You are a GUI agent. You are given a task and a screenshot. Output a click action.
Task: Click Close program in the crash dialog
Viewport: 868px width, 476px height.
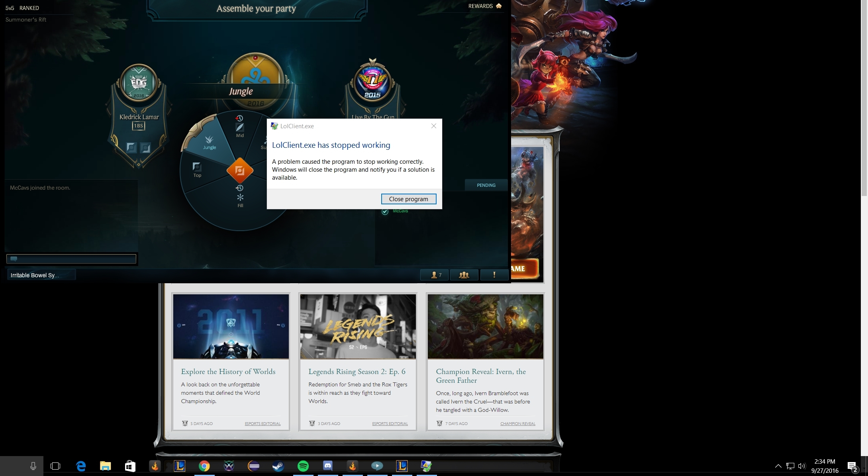click(x=408, y=199)
